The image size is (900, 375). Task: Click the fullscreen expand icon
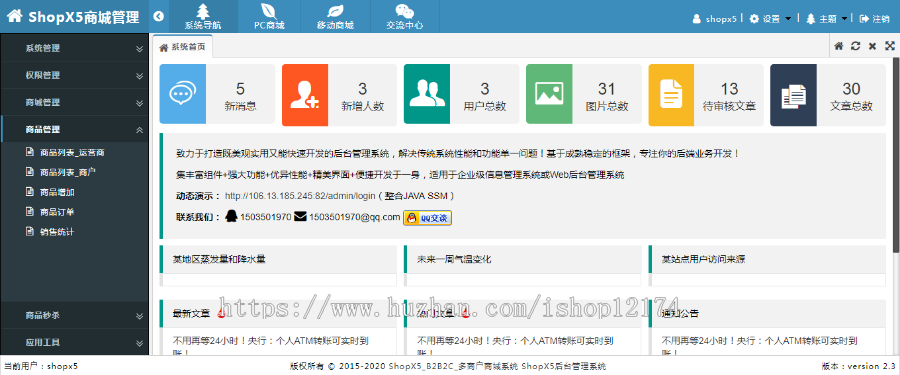point(890,46)
